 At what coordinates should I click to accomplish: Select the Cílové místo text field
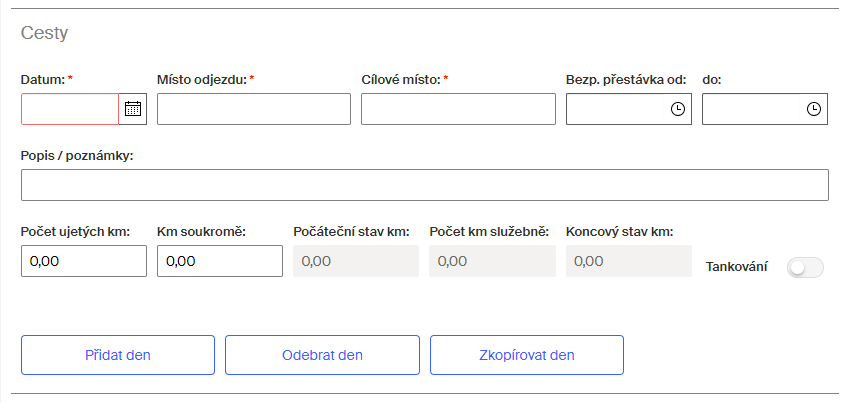(458, 109)
